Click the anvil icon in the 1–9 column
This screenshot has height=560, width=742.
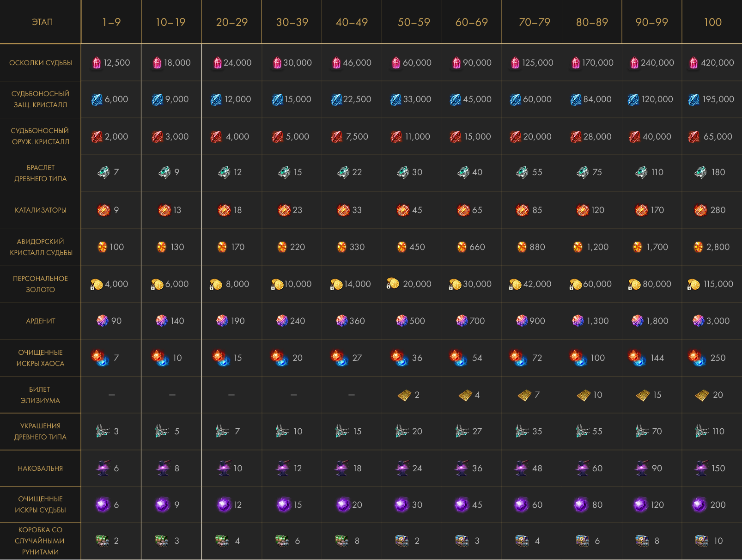[103, 468]
